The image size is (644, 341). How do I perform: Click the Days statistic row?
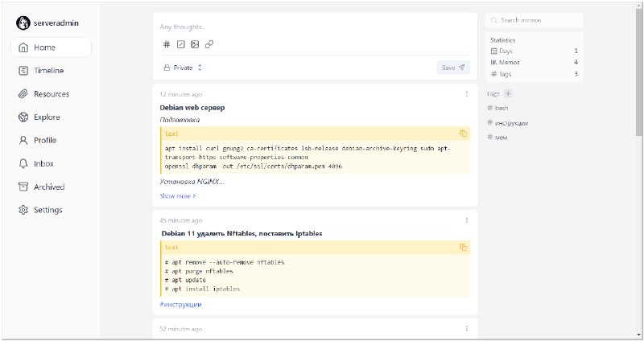535,51
